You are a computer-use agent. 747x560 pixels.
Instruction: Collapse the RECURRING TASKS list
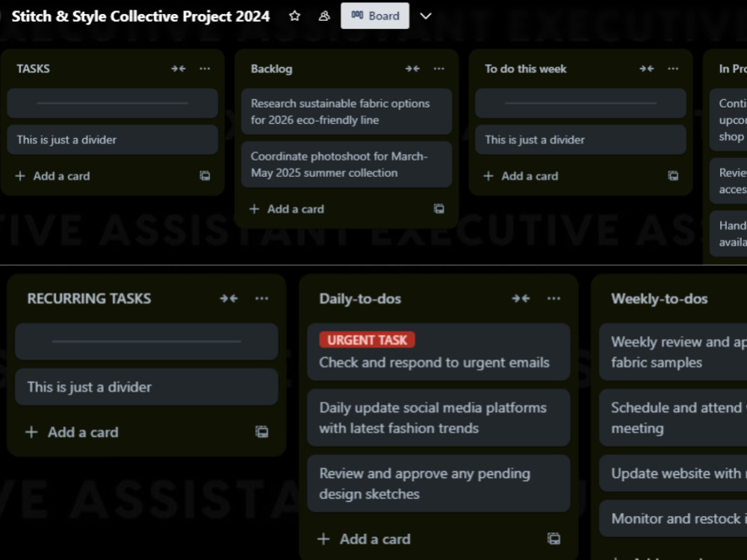229,299
